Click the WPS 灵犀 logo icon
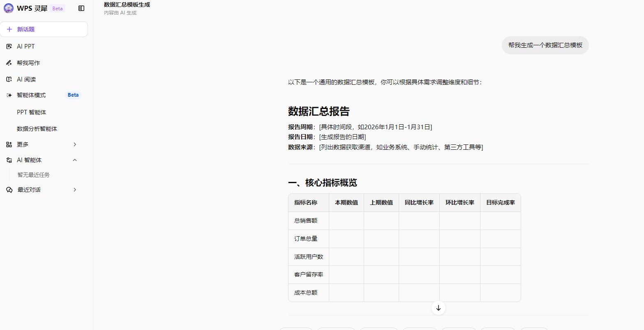Image resolution: width=644 pixels, height=330 pixels. [x=9, y=8]
